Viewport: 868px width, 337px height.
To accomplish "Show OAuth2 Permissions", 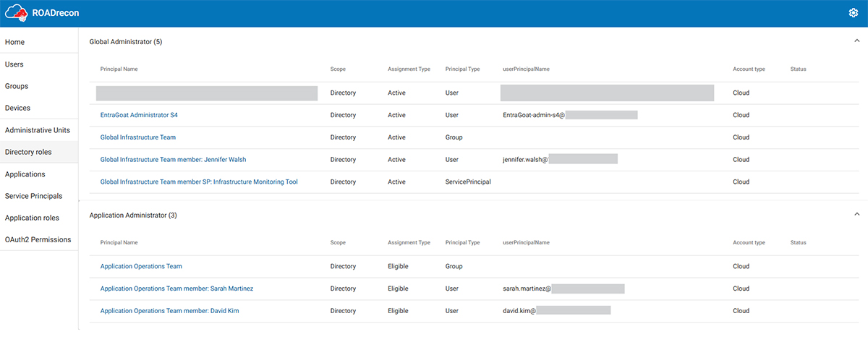I will tap(38, 239).
